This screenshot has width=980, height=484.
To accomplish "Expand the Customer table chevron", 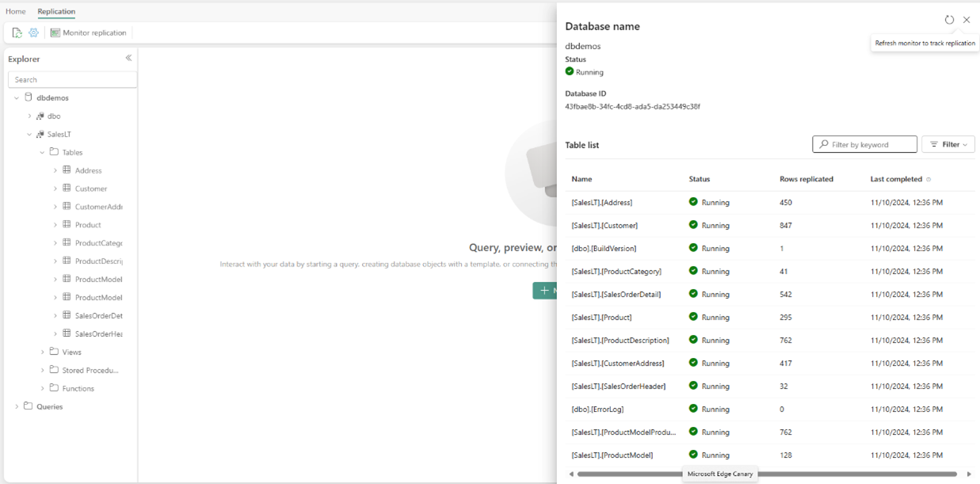I will click(x=55, y=189).
